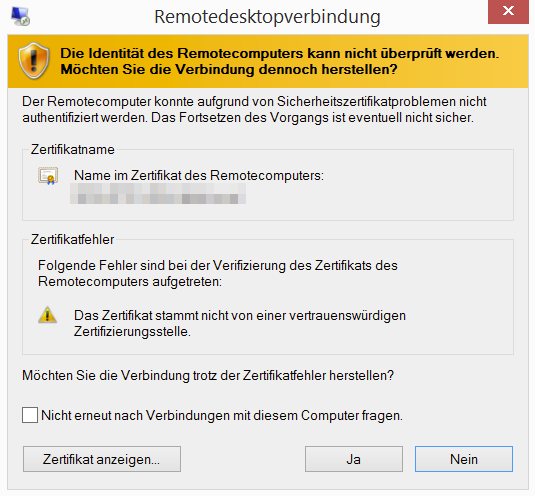The height and width of the screenshot is (496, 535).
Task: Enable the Nicht erneut nach Verbindungen checkbox
Action: (x=30, y=415)
